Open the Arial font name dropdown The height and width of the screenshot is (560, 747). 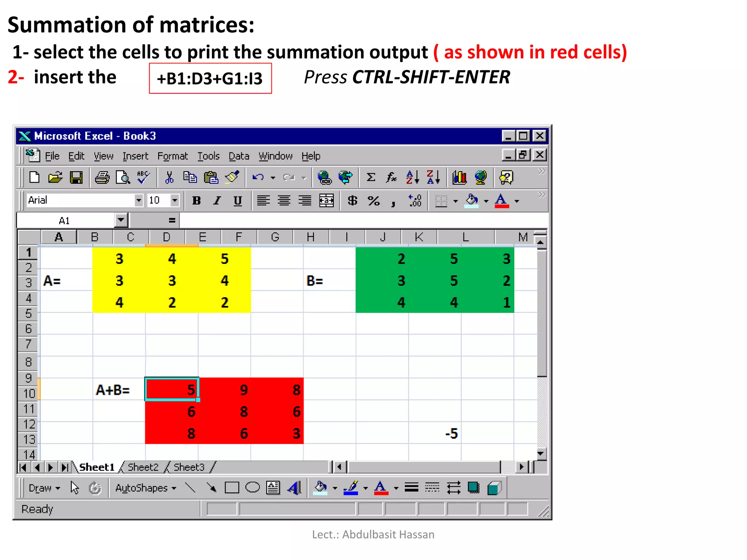(139, 200)
